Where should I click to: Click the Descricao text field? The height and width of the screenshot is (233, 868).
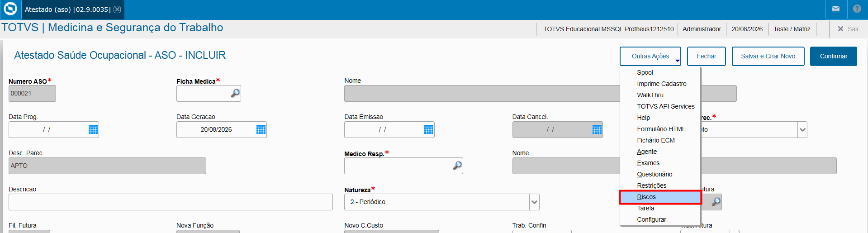tap(171, 202)
